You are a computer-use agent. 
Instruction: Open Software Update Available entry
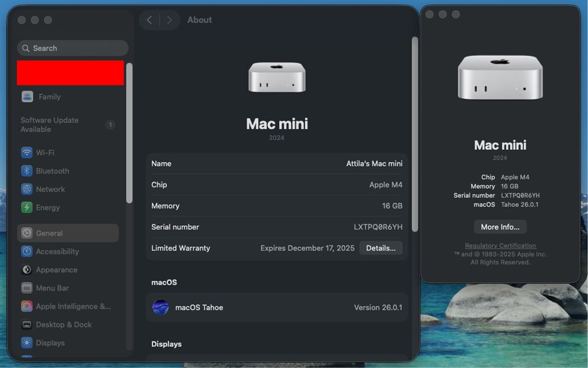(68, 125)
